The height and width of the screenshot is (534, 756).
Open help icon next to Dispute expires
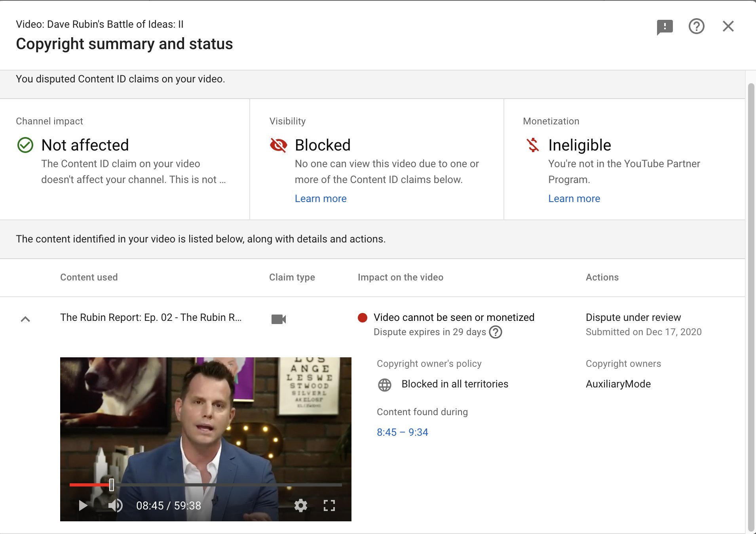coord(496,332)
